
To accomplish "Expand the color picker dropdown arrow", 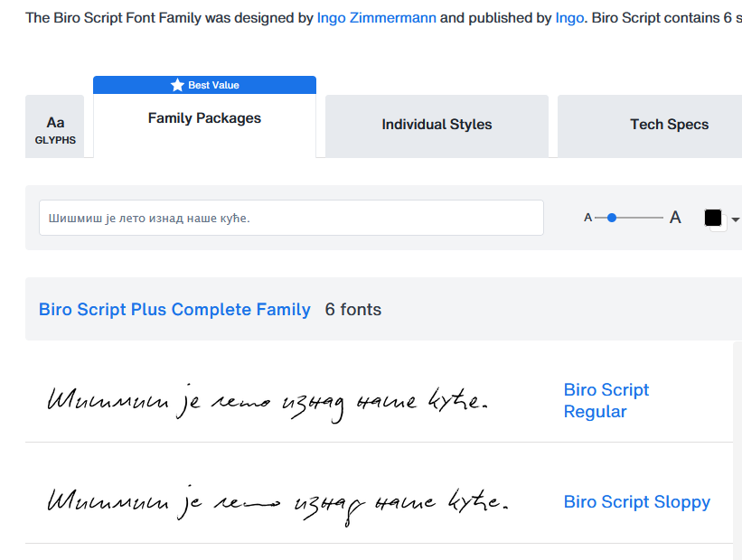I will point(735,219).
